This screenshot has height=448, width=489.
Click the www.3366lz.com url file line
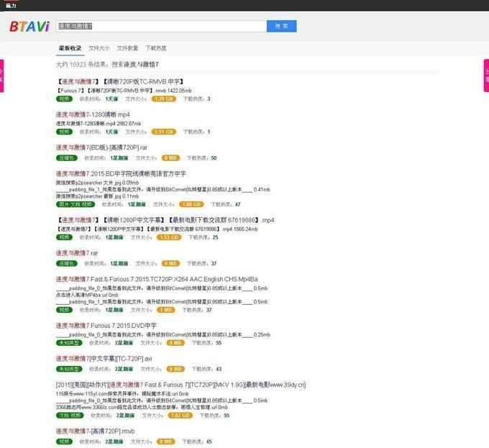[142, 408]
